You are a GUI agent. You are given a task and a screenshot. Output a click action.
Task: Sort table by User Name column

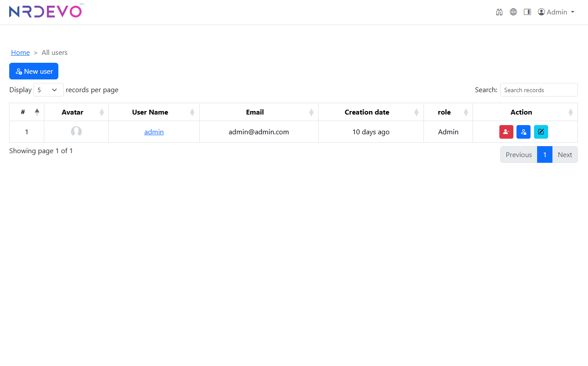[x=150, y=112]
